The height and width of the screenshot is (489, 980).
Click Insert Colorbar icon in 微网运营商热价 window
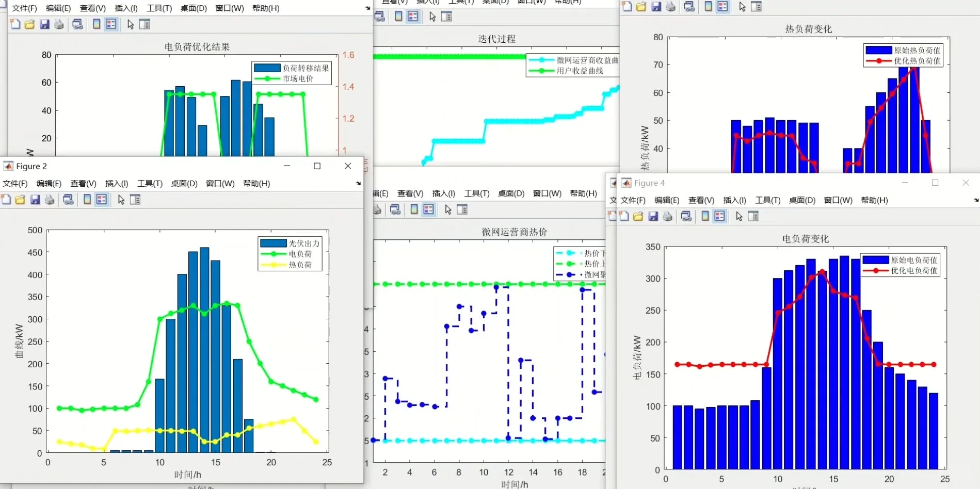click(x=414, y=209)
